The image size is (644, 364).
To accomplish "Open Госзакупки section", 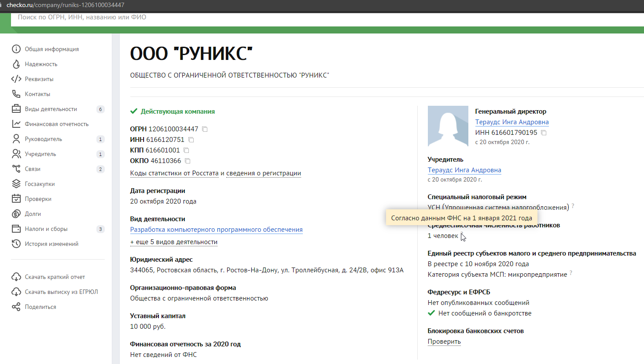I will [40, 184].
